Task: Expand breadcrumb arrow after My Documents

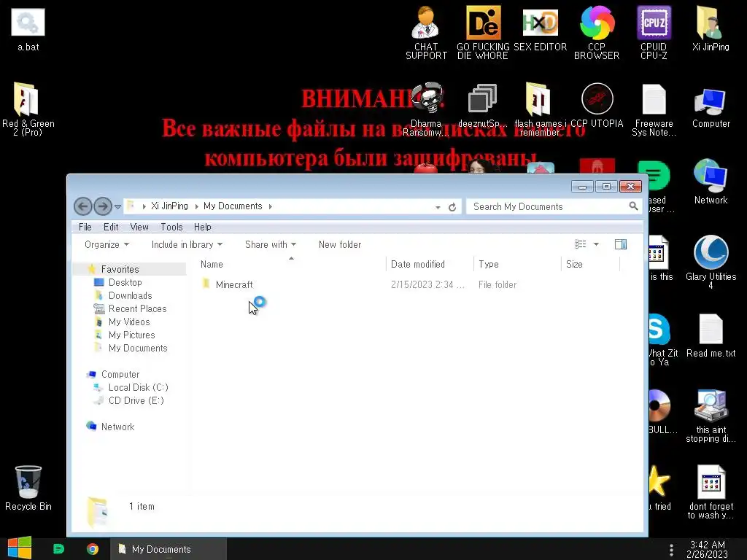Action: pos(270,206)
